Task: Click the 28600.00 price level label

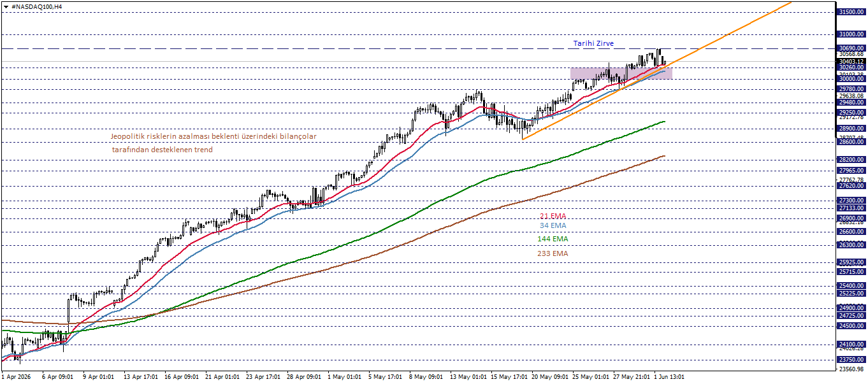Action: coord(851,142)
